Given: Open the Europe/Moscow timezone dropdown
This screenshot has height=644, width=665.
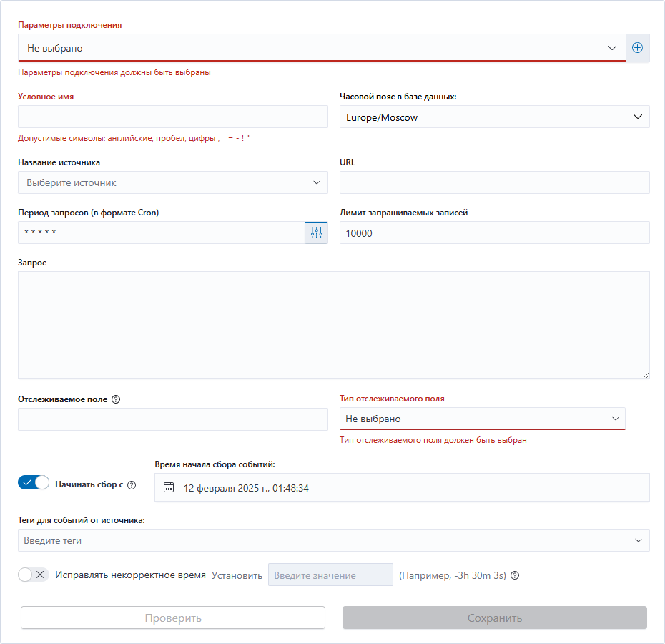Looking at the screenshot, I should pyautogui.click(x=495, y=117).
